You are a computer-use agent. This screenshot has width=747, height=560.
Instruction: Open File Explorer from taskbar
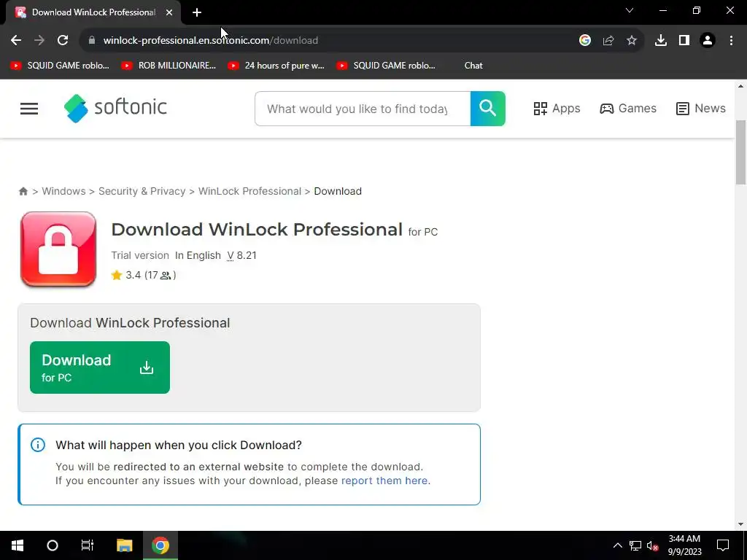124,545
